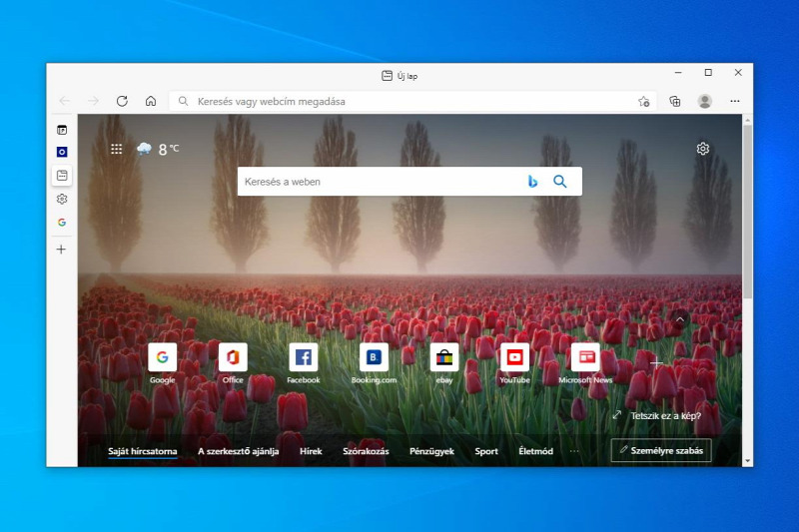
Task: Open the first pinned sidebar tab icon
Action: [62, 130]
